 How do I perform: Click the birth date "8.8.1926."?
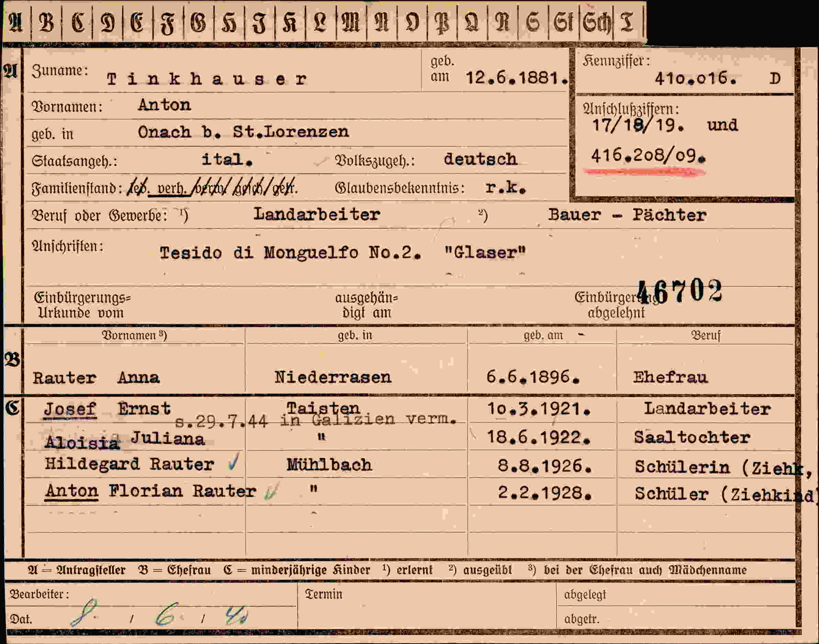coord(545,466)
